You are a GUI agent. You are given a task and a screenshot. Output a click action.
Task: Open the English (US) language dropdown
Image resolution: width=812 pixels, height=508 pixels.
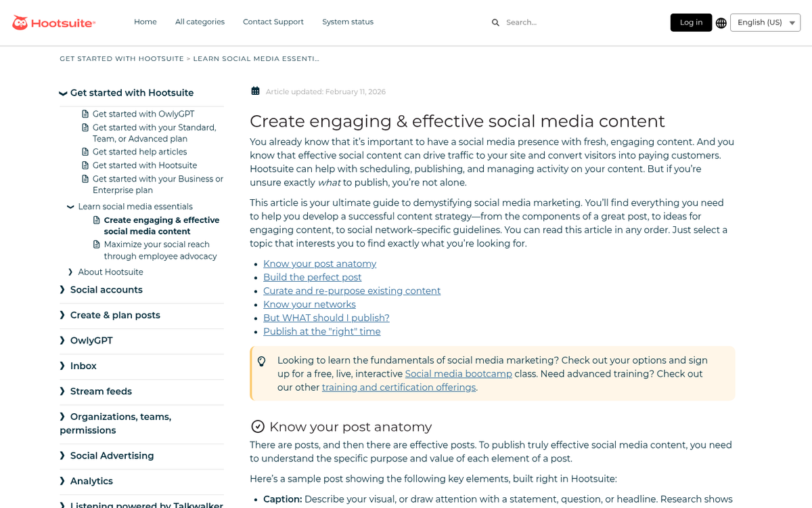[765, 22]
